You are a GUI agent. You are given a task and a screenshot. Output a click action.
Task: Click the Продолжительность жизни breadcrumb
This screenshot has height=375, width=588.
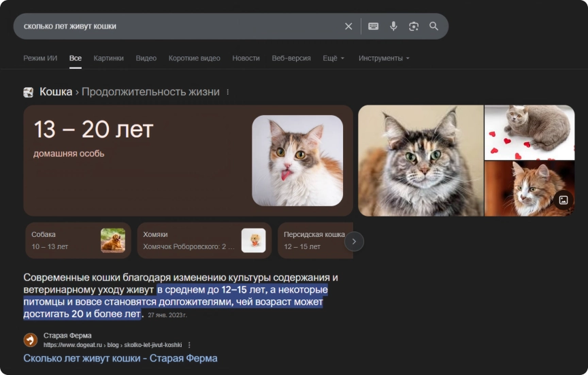tap(151, 92)
